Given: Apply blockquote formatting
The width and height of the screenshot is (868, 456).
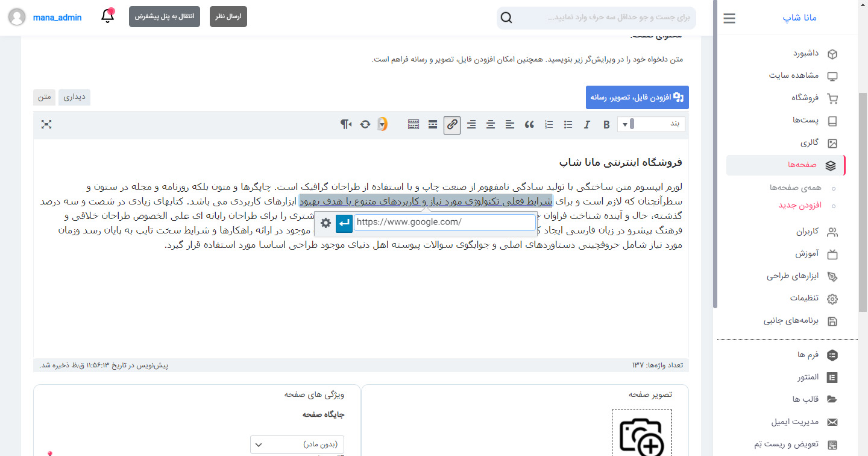Looking at the screenshot, I should pos(529,125).
